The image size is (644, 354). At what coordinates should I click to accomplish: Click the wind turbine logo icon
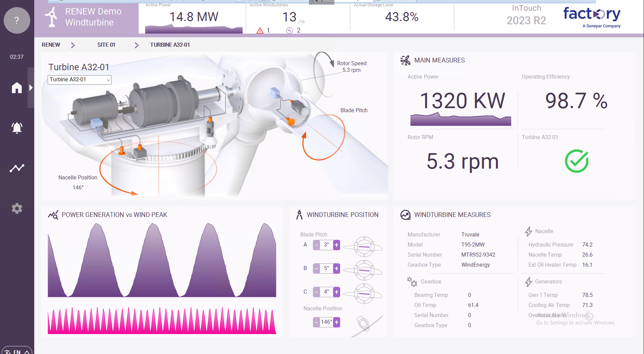[x=51, y=17]
